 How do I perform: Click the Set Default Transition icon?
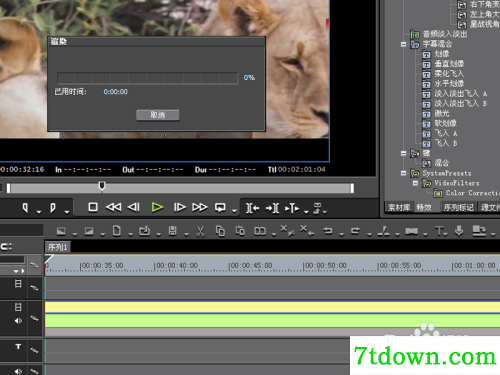(x=411, y=231)
